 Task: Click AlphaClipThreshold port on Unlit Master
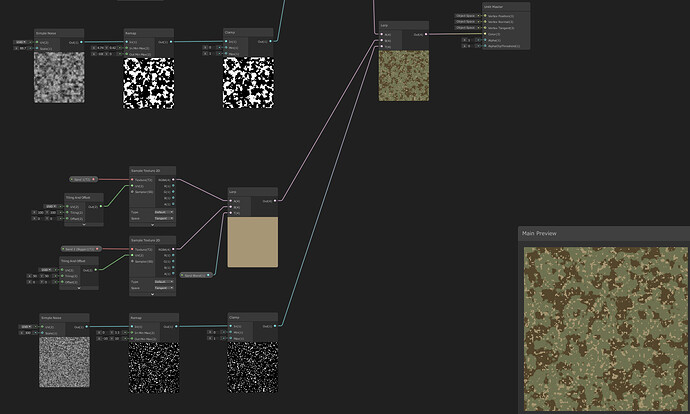pyautogui.click(x=485, y=46)
